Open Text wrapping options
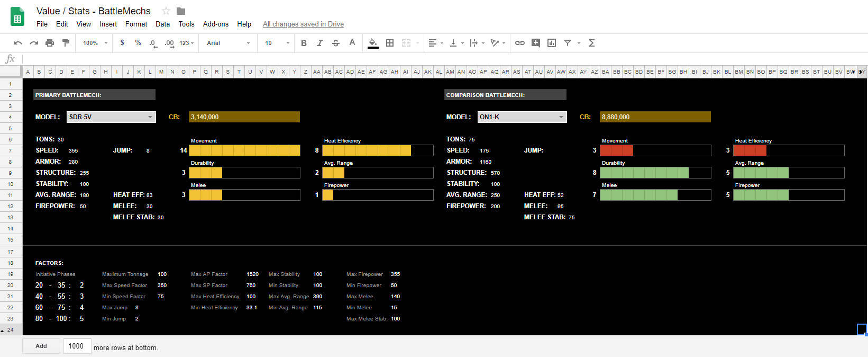This screenshot has height=357, width=868. pos(477,43)
